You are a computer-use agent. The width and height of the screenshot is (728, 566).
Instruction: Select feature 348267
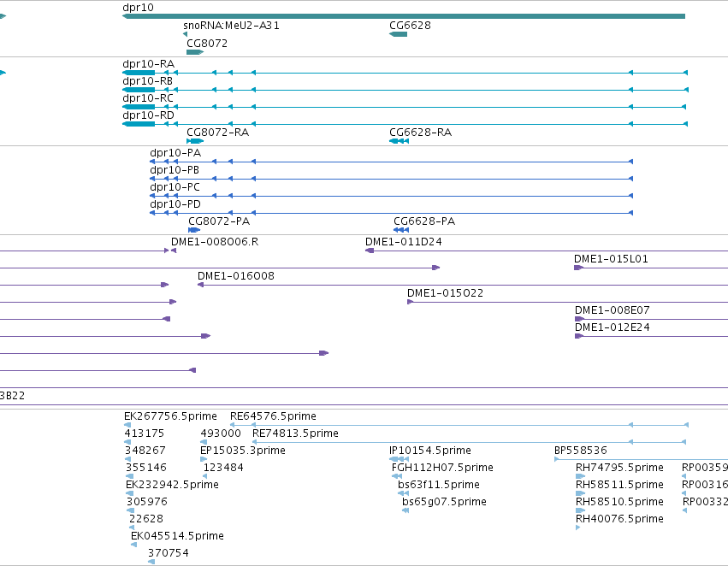point(128,459)
